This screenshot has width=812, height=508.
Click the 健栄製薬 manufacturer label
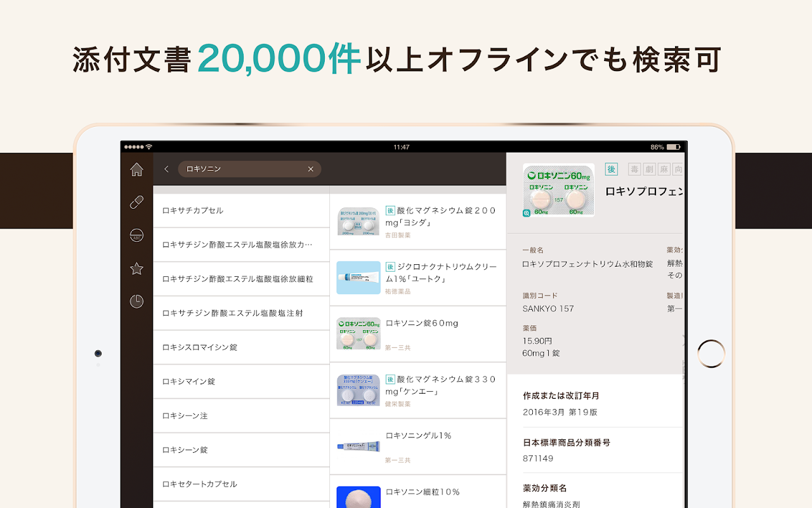[398, 404]
